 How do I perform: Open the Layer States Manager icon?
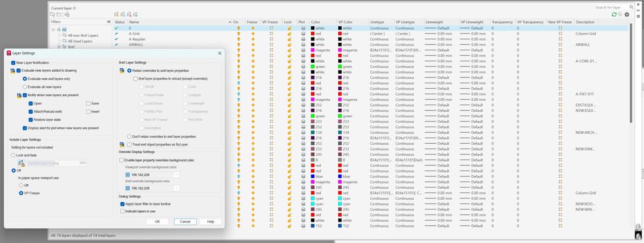click(x=67, y=14)
